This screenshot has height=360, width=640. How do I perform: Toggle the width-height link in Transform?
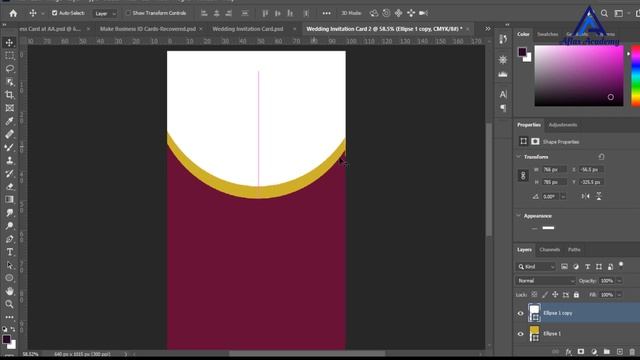pos(523,176)
